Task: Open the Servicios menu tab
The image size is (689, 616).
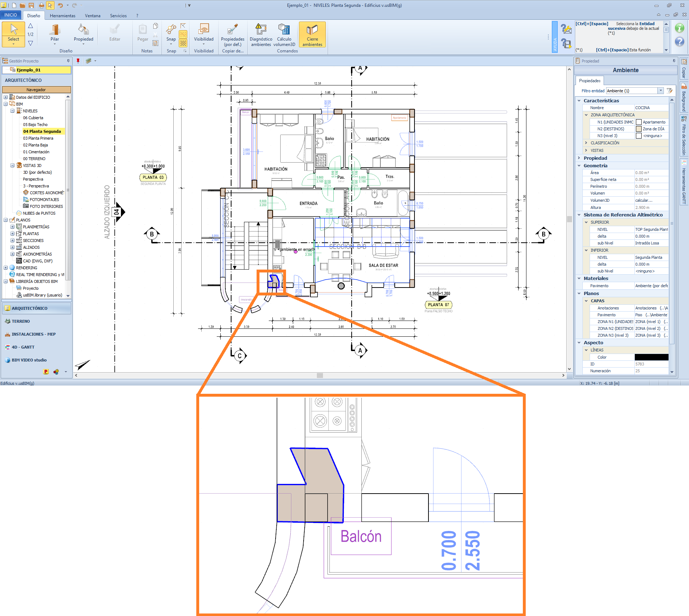Action: click(118, 16)
